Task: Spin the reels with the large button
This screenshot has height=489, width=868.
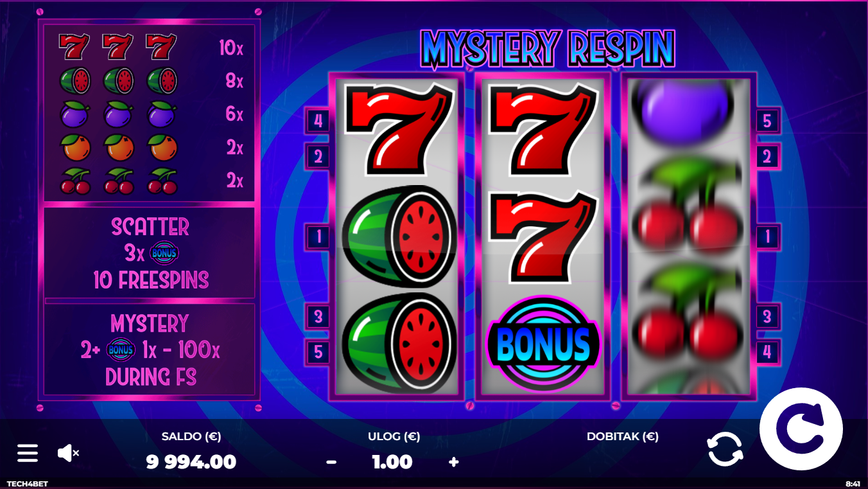Action: [801, 429]
